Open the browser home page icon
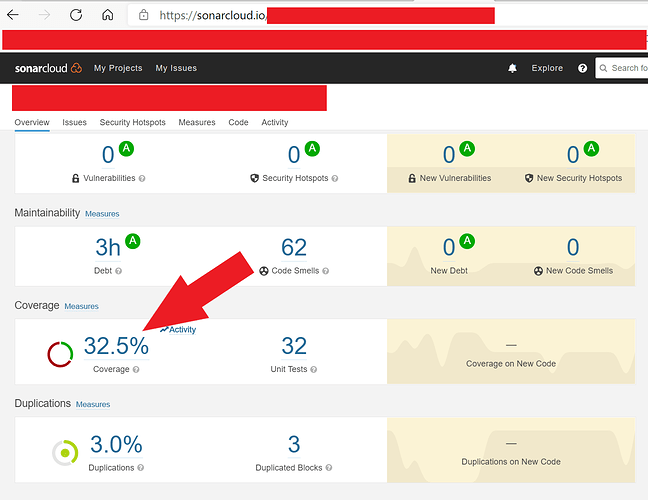This screenshot has height=500, width=648. [x=107, y=15]
